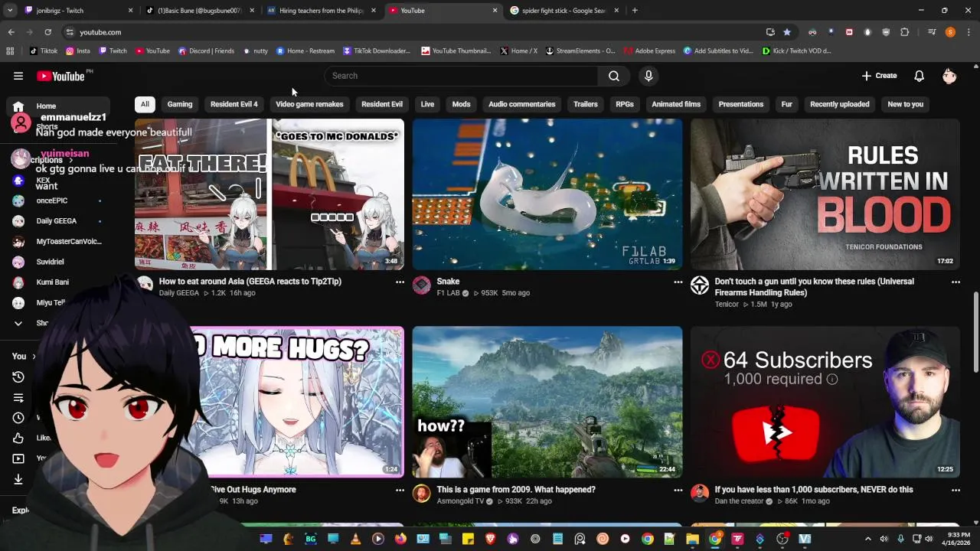
Task: Open Firefox from the taskbar
Action: pos(400,539)
